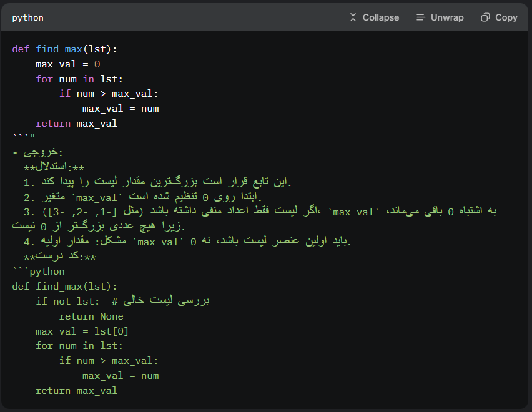The height and width of the screenshot is (412, 532).
Task: Click numbered line 1 of the reasoning
Action: point(157,182)
